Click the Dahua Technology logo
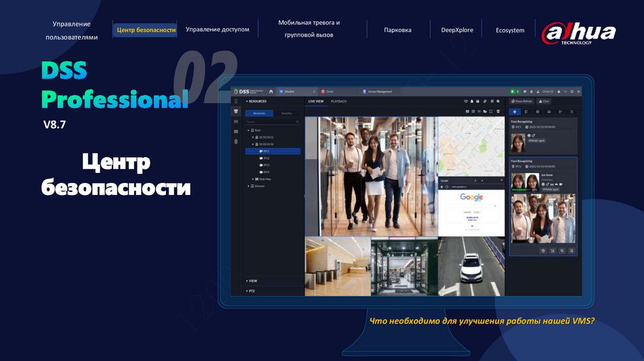644x361 pixels. pos(579,33)
